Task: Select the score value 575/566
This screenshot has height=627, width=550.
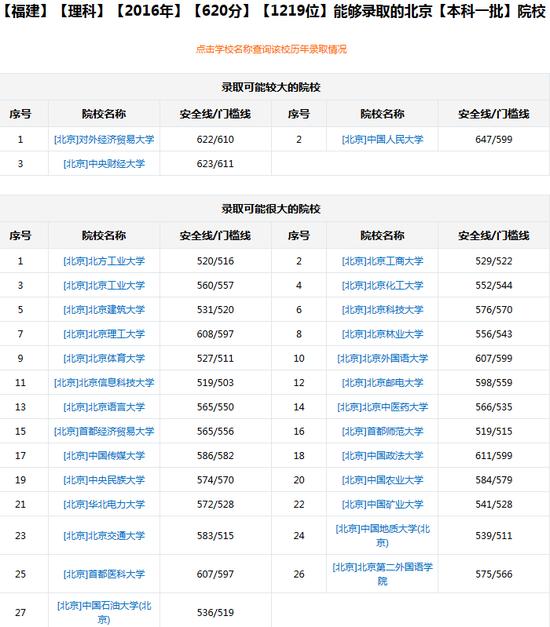Action: coord(494,574)
